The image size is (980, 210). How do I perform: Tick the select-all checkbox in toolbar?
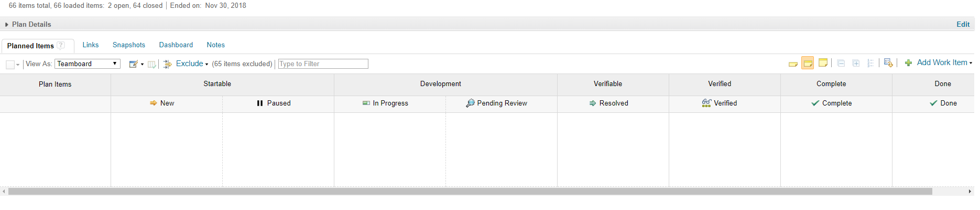pos(10,65)
